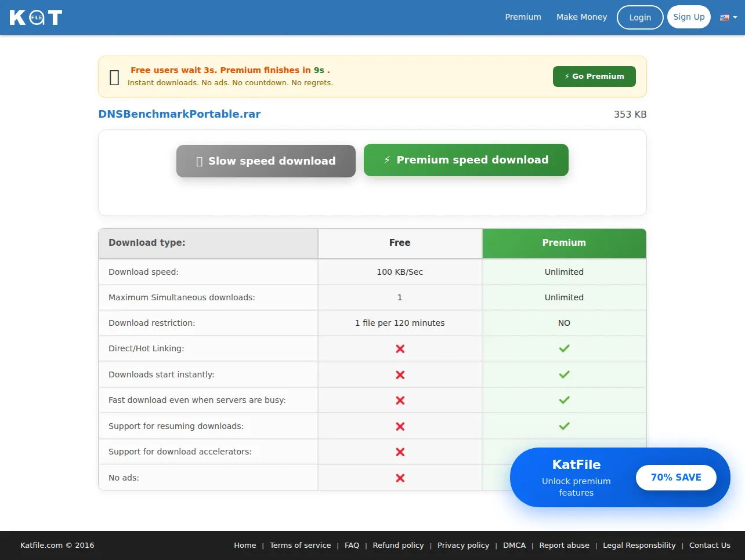Image resolution: width=745 pixels, height=560 pixels.
Task: Open the Home footer link
Action: [x=245, y=546]
